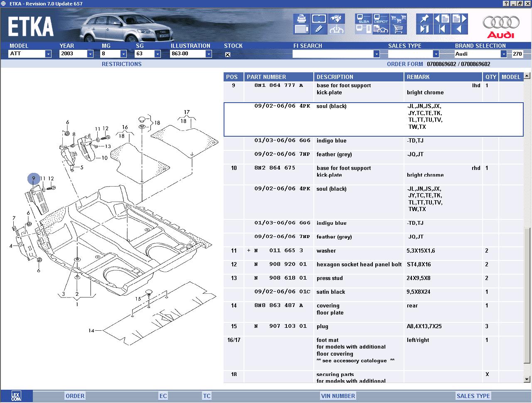
Task: Select part number 8N2 864 675
Action: pos(275,168)
